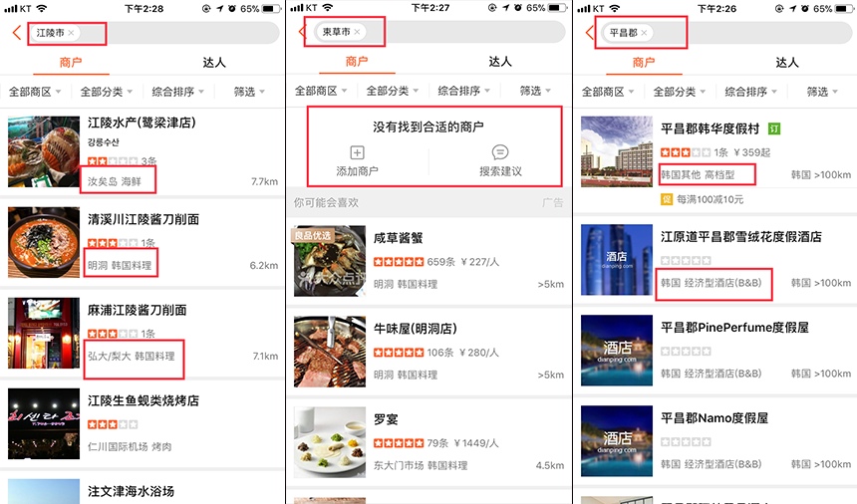This screenshot has width=857, height=504.
Task: Go back using the arrow beside 江陵市
Action: (x=17, y=33)
